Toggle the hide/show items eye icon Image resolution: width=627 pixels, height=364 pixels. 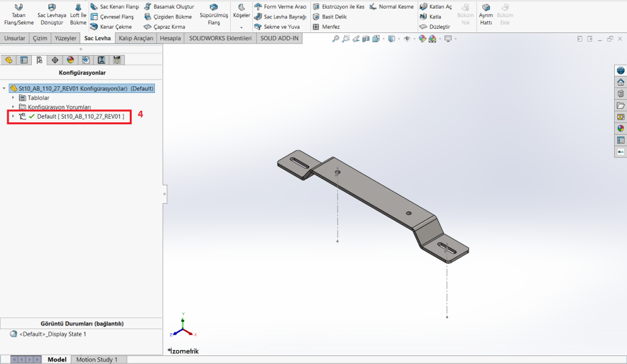click(x=407, y=39)
